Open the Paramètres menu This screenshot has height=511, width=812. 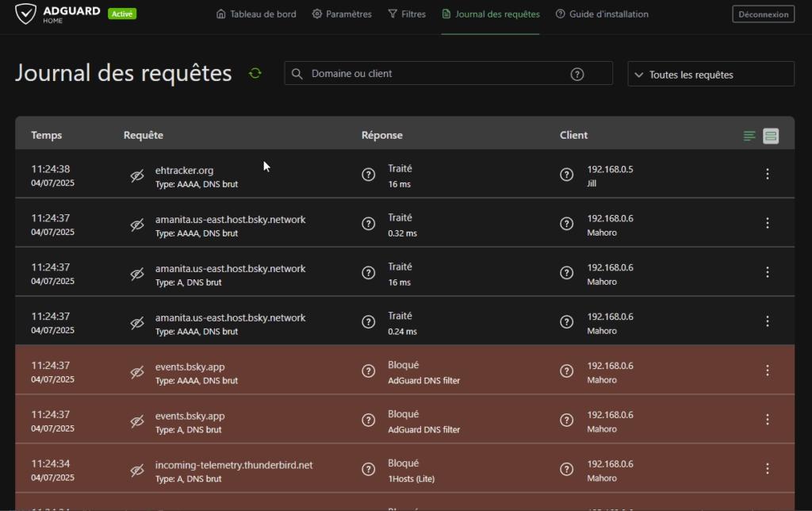point(342,14)
